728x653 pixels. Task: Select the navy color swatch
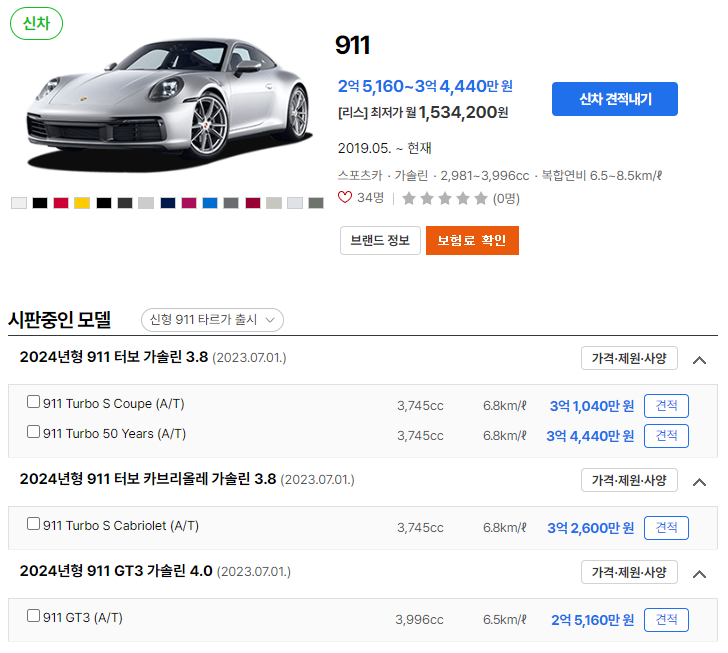pyautogui.click(x=168, y=203)
